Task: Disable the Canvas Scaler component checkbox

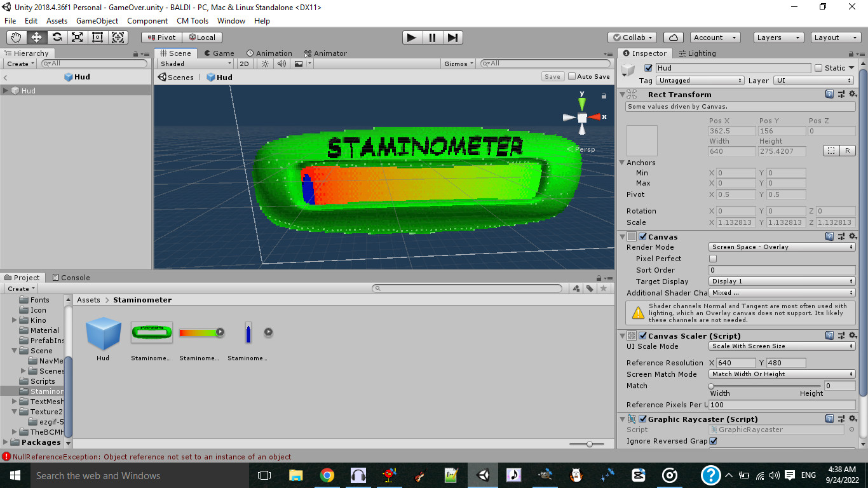Action: click(x=642, y=336)
